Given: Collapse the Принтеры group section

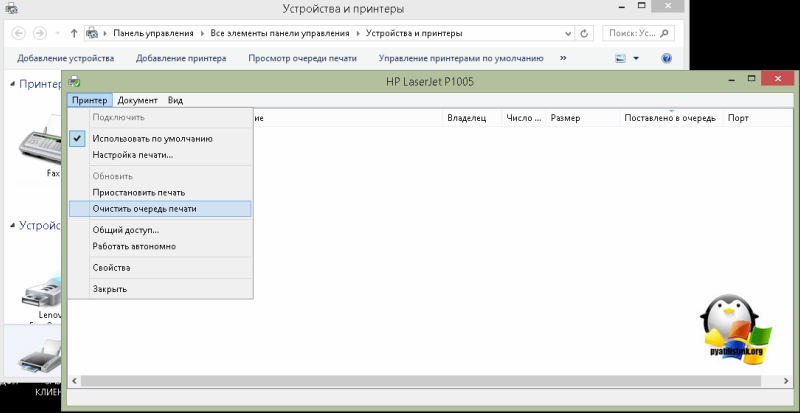Looking at the screenshot, I should (11, 84).
